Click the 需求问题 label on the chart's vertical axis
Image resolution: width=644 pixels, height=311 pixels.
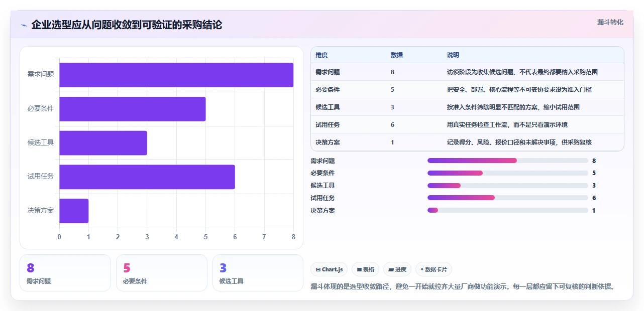click(x=41, y=74)
